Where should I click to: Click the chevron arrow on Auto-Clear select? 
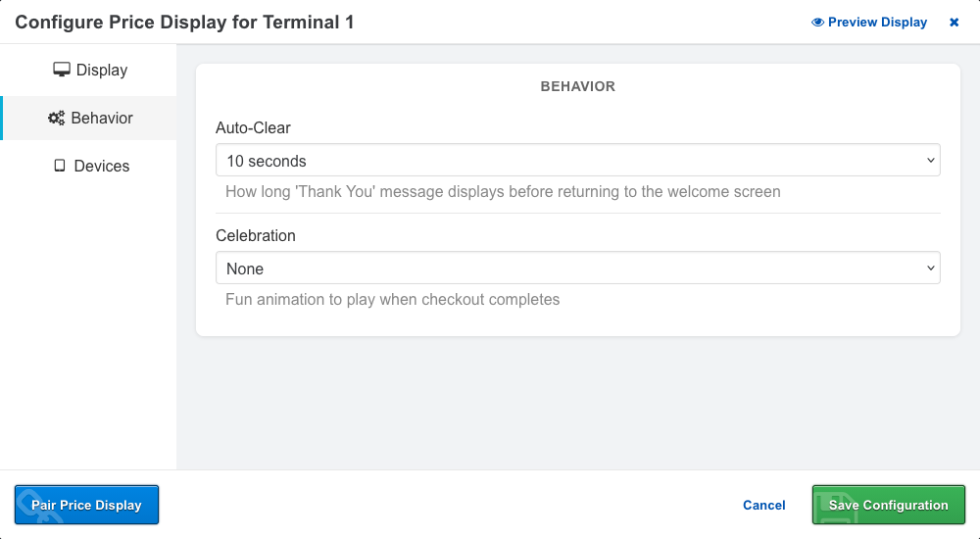[930, 161]
